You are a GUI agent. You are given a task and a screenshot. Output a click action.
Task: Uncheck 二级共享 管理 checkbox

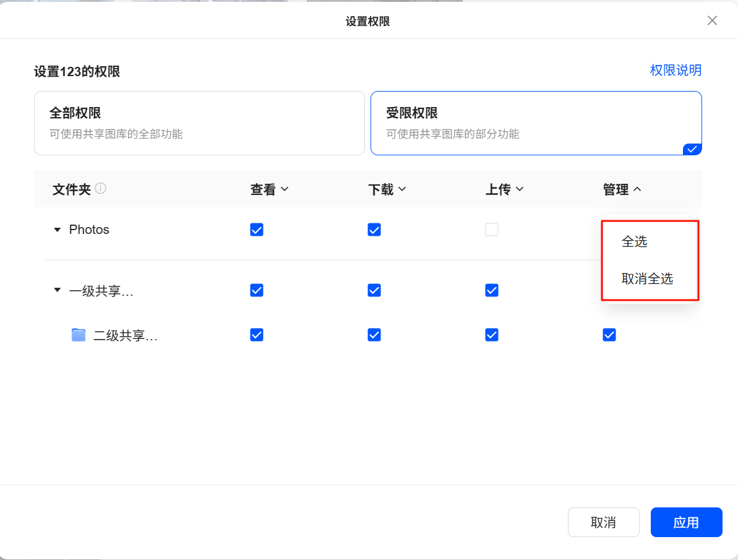(x=609, y=335)
